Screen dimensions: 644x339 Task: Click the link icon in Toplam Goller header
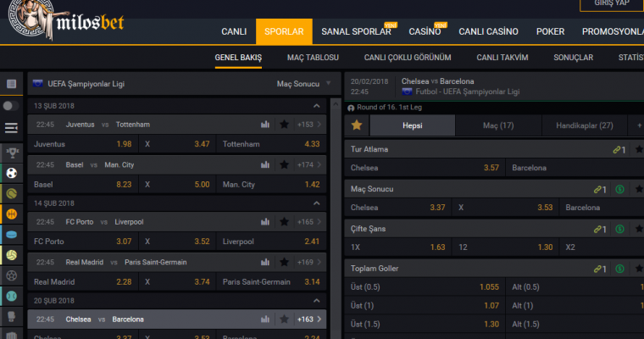pyautogui.click(x=597, y=270)
